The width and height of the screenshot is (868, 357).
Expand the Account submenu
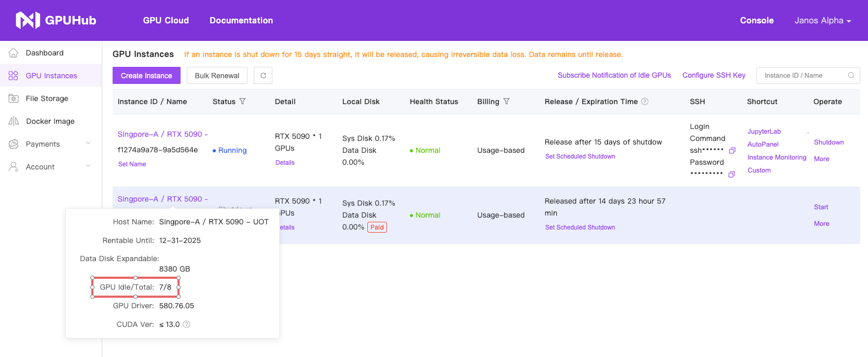pyautogui.click(x=88, y=166)
